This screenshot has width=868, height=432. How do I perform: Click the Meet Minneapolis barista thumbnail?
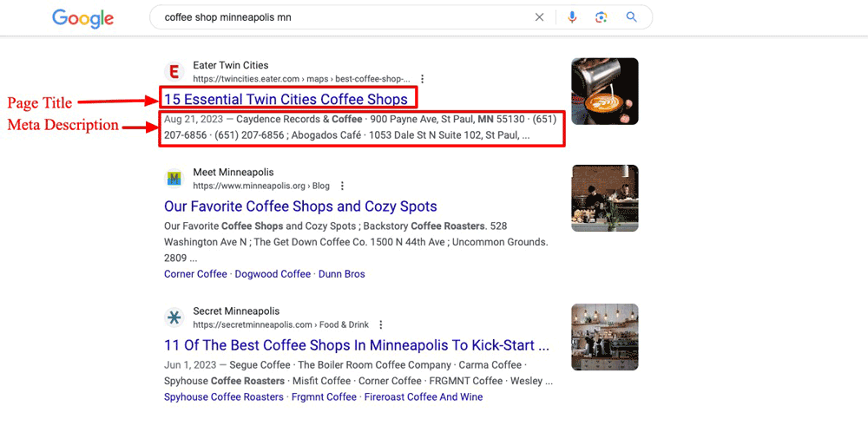[x=604, y=198]
